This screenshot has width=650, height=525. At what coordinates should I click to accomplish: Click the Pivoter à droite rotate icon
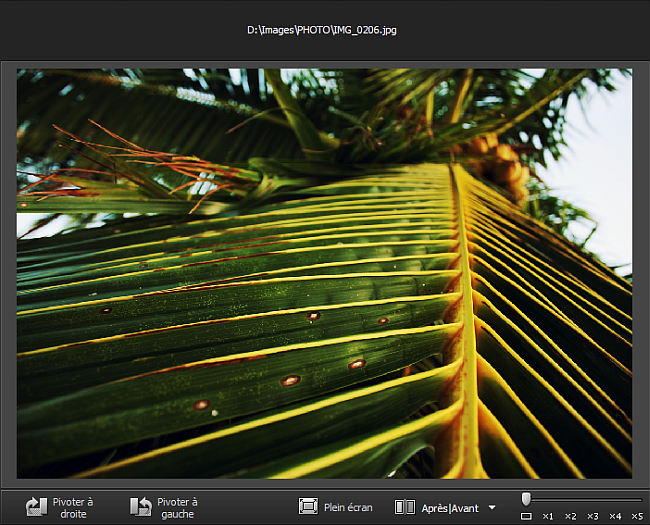[36, 507]
